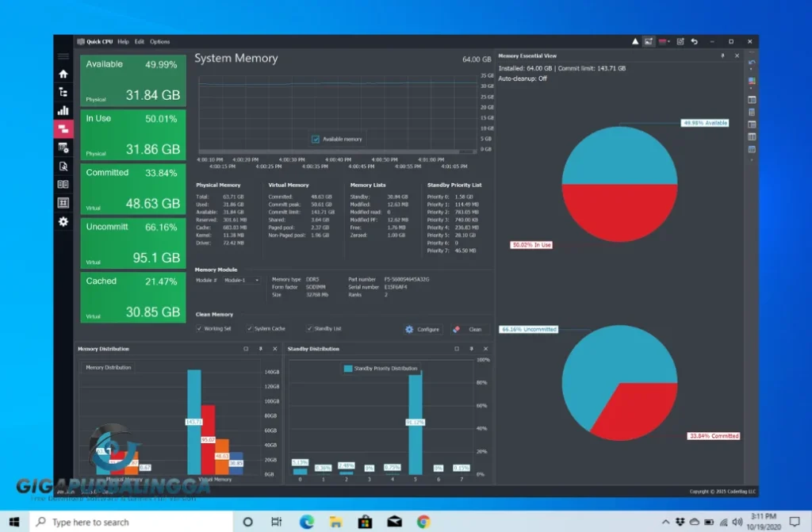The image size is (812, 532).
Task: Toggle Available memory chart legend checkbox
Action: click(x=316, y=139)
